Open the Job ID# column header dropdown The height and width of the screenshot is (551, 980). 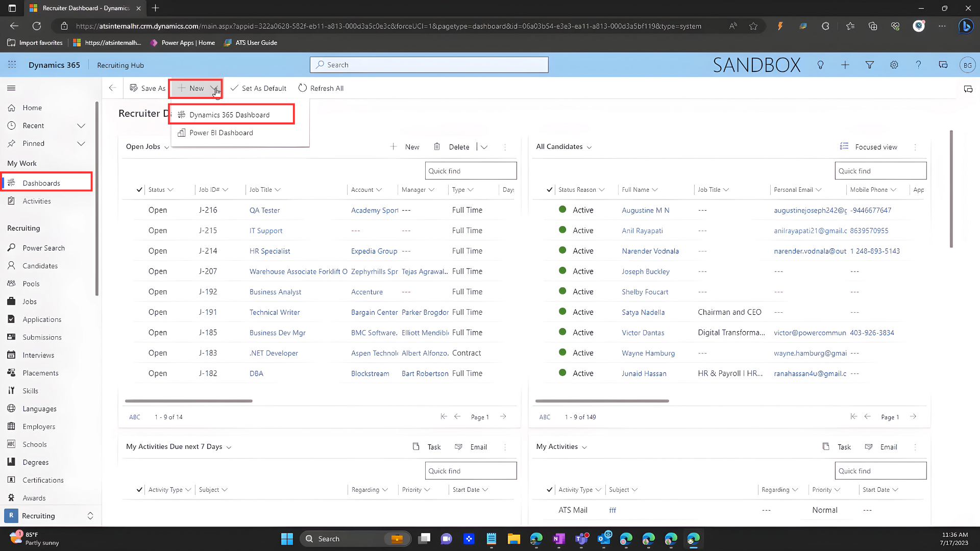(x=213, y=190)
